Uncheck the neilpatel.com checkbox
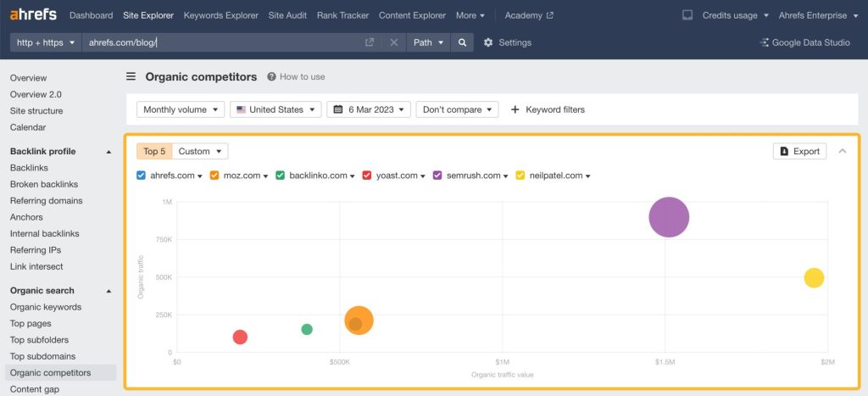Viewport: 868px width, 396px height. (520, 176)
